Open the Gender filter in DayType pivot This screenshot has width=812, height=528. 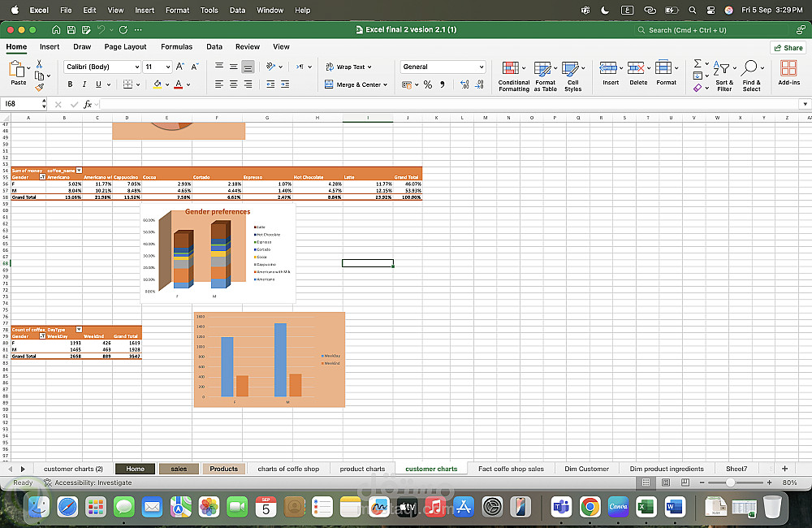click(x=42, y=335)
